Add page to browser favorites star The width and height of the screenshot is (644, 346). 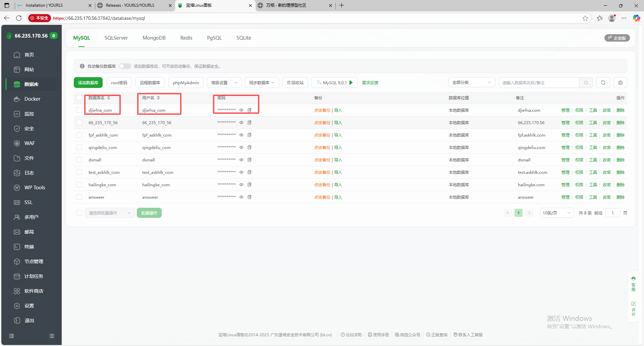click(585, 18)
